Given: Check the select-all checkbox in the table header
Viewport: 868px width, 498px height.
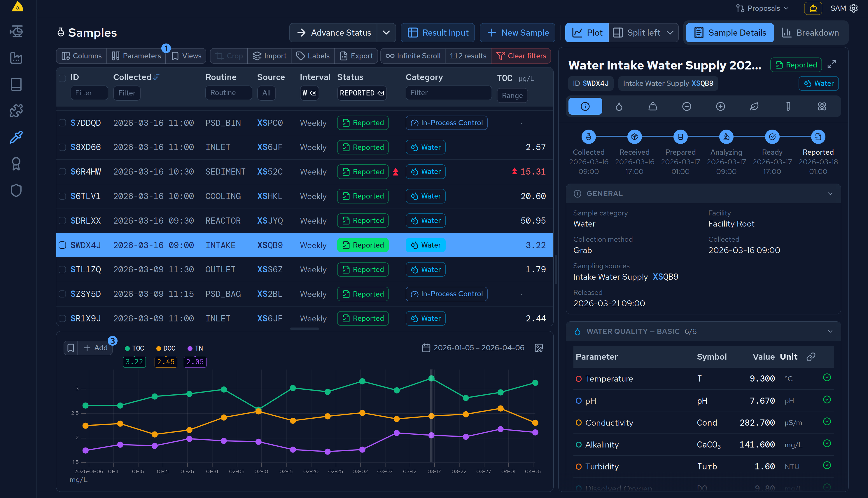Looking at the screenshot, I should point(62,78).
